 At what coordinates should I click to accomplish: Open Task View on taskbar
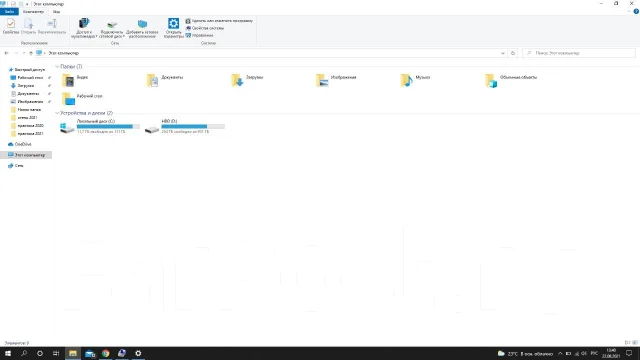[56, 353]
